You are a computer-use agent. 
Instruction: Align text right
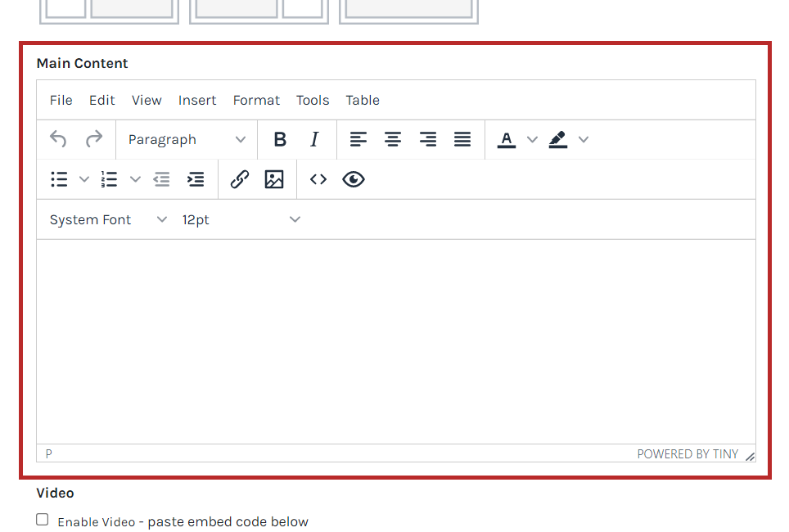[428, 139]
